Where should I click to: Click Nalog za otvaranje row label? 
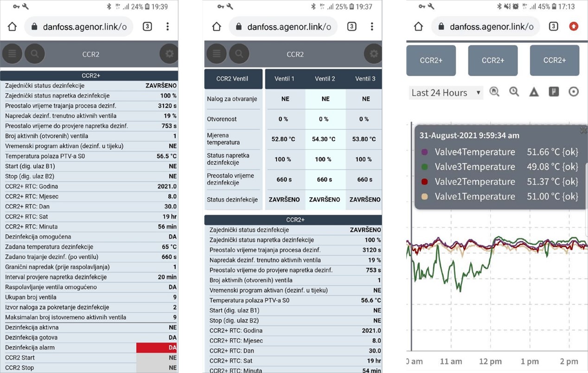232,99
